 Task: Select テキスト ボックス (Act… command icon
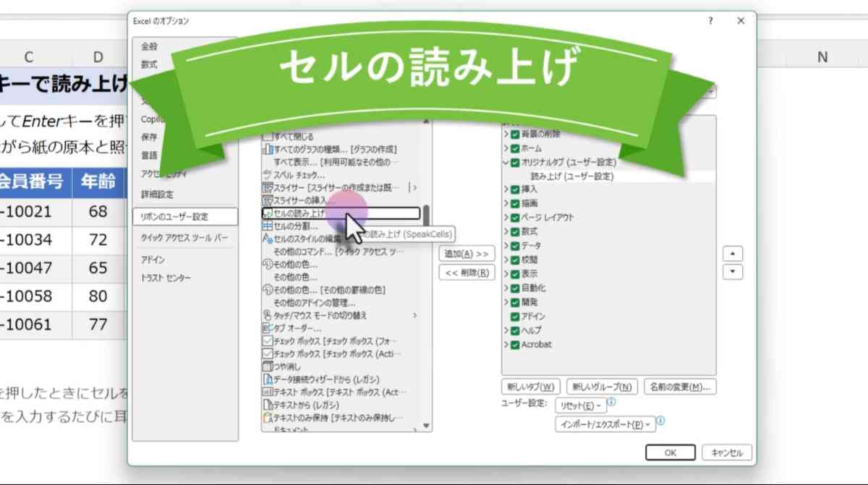tap(267, 392)
